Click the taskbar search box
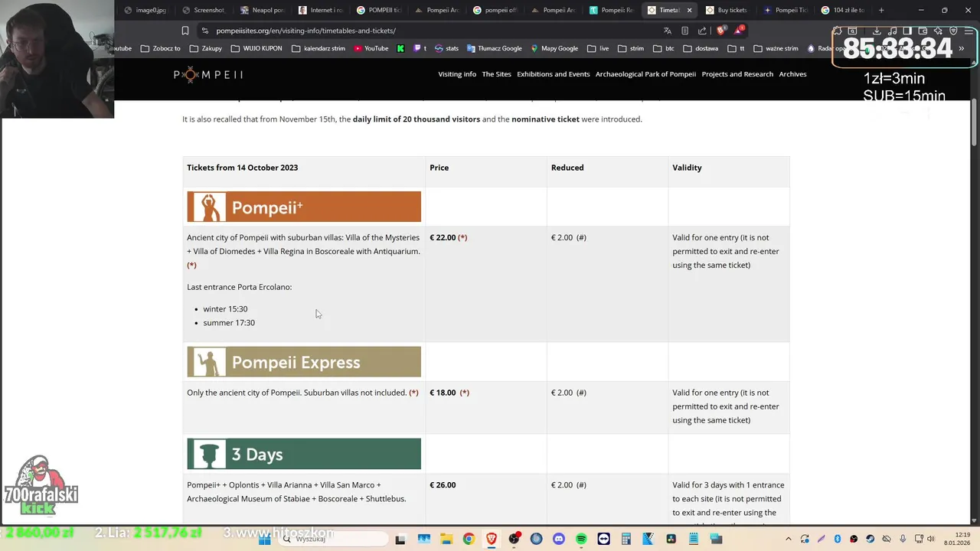The height and width of the screenshot is (551, 980). 333,539
